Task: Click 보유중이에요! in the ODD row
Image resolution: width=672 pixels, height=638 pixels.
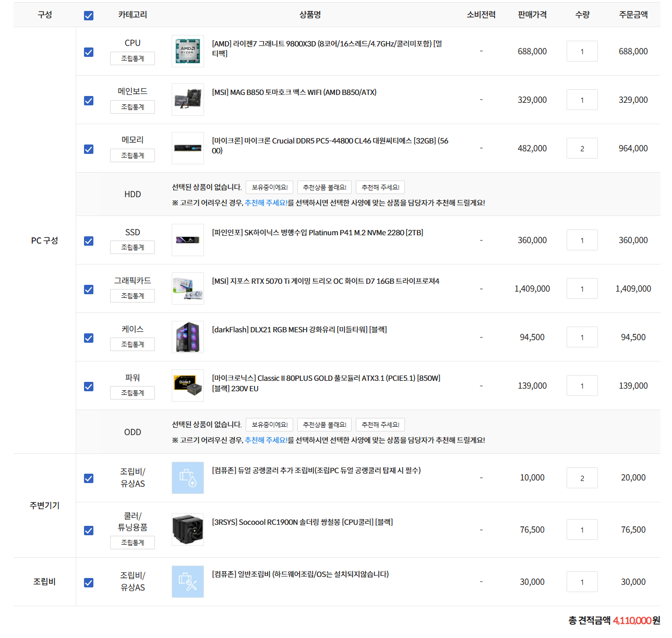Action: [270, 425]
